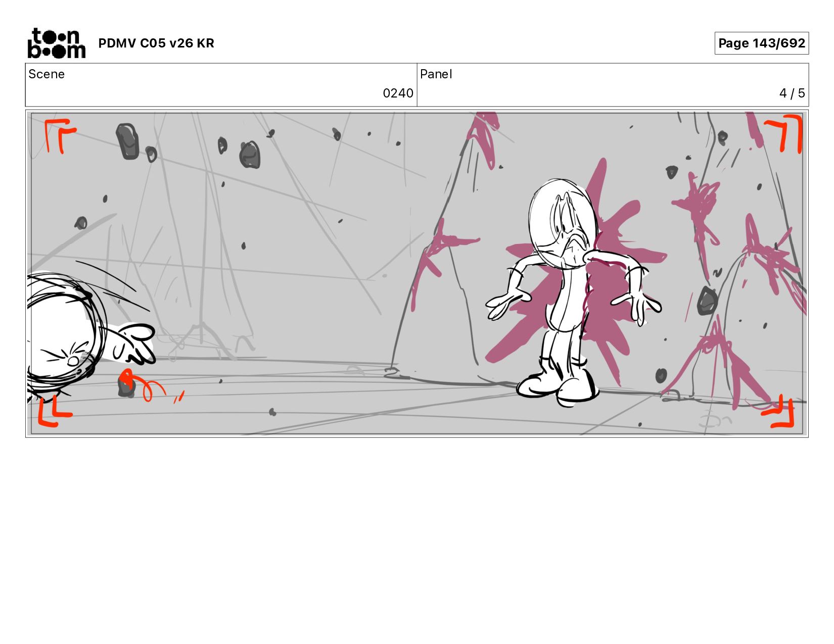The image size is (834, 644).
Task: Click the Toon Boom logo
Action: pos(56,43)
